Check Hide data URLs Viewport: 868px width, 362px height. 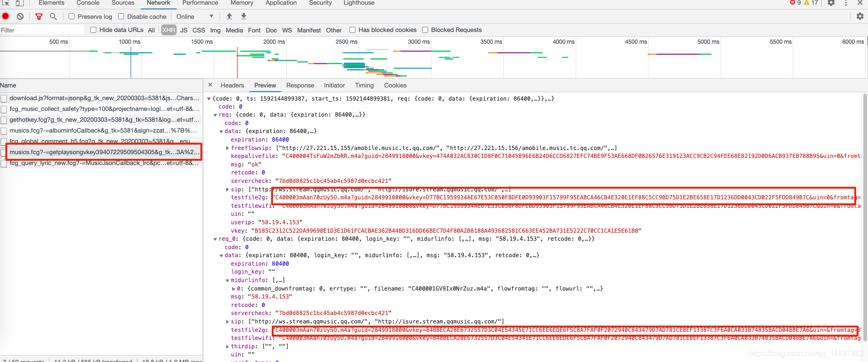[93, 30]
